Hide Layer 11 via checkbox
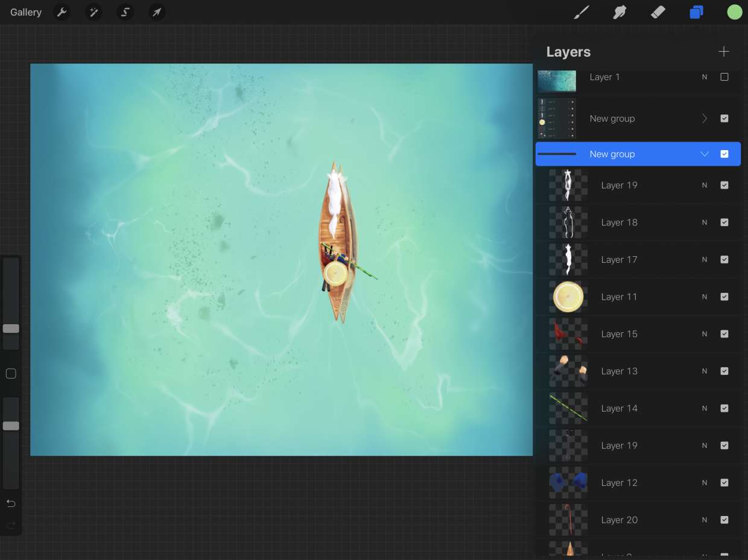748x560 pixels. point(724,297)
